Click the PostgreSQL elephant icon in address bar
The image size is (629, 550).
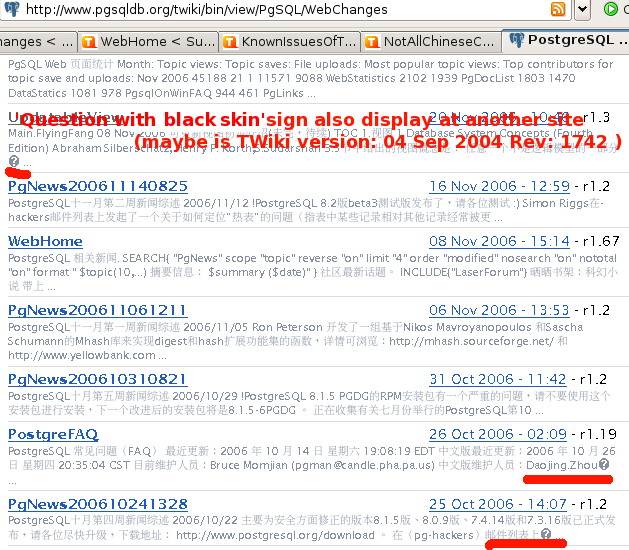tap(11, 9)
